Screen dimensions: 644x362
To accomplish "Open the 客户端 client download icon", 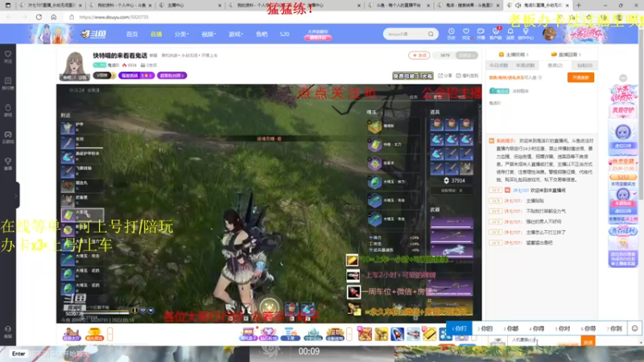I will click(495, 34).
